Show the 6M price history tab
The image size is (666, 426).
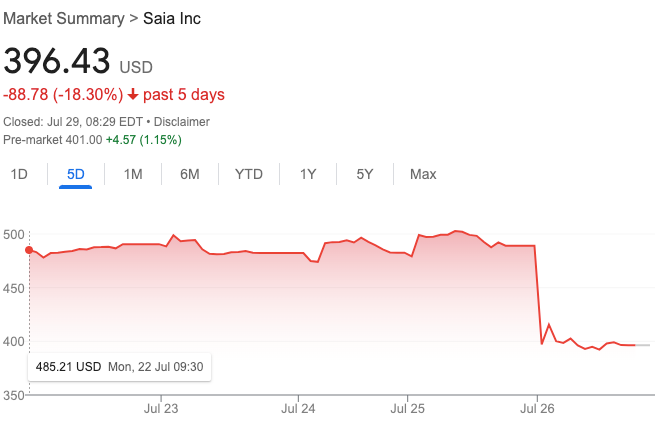pos(190,174)
